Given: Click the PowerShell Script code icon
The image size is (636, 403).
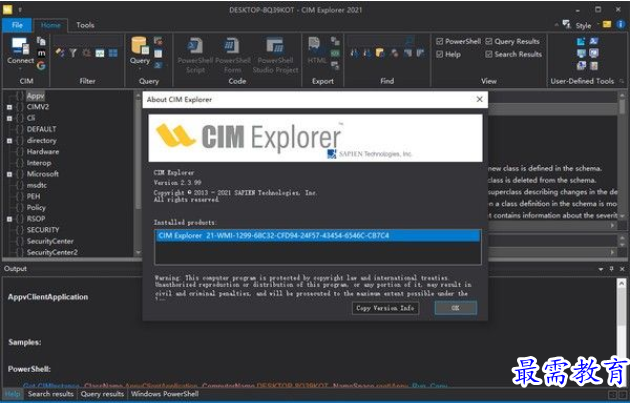Looking at the screenshot, I should 196,46.
